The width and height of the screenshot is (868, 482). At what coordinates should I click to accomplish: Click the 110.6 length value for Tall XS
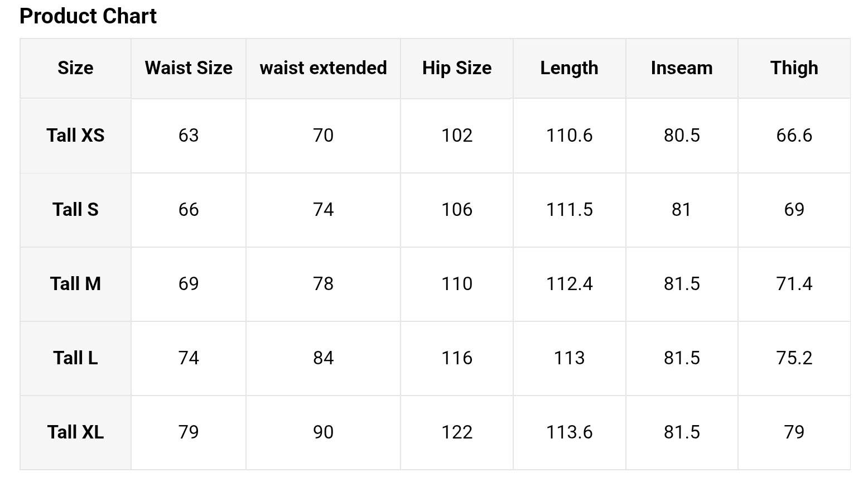click(569, 136)
